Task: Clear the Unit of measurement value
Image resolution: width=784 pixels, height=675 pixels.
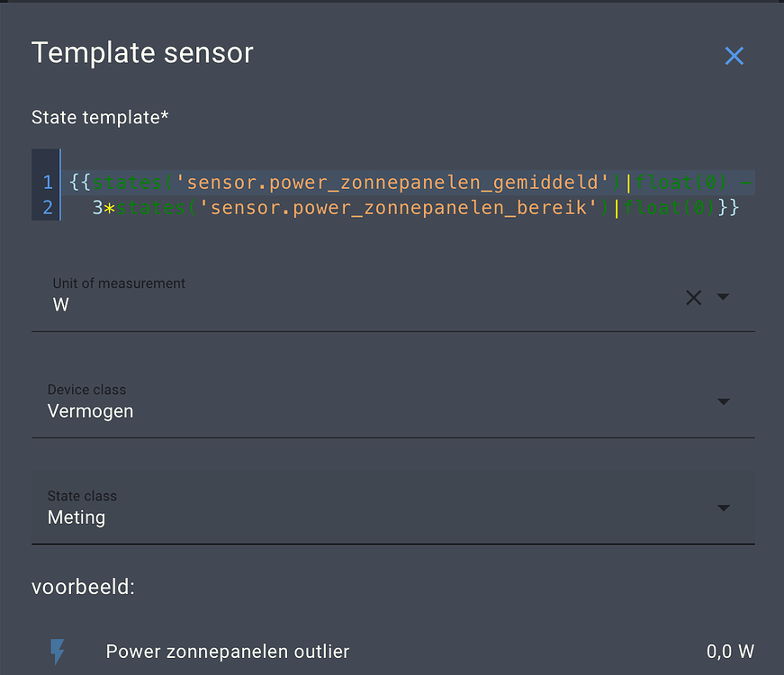Action: [x=693, y=297]
